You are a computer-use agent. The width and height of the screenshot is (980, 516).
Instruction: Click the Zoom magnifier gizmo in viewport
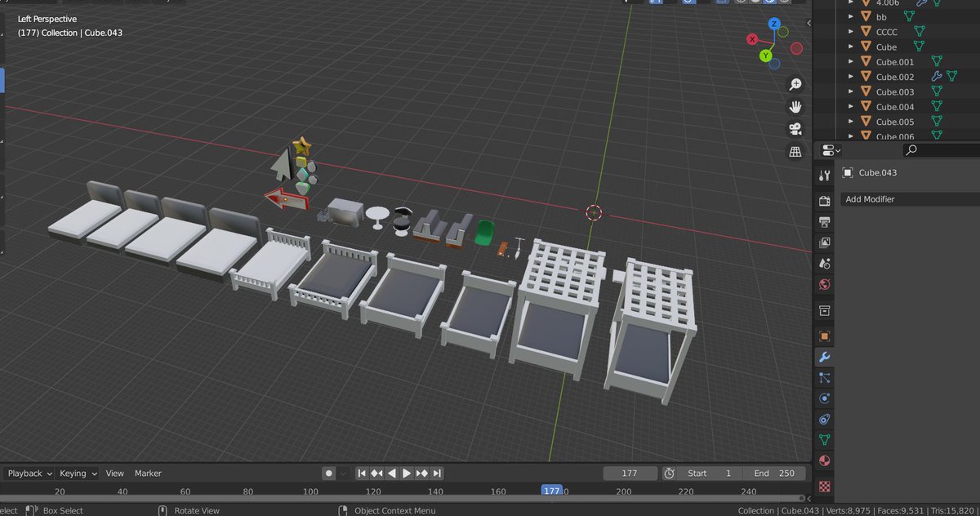click(795, 83)
